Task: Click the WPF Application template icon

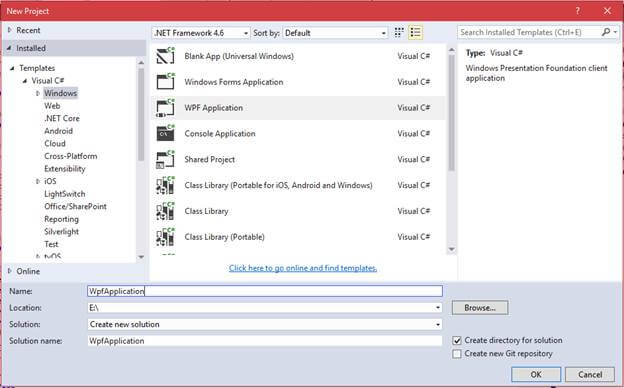Action: pyautogui.click(x=165, y=108)
